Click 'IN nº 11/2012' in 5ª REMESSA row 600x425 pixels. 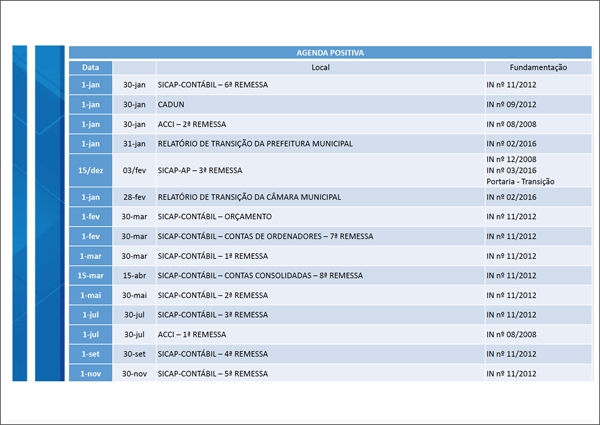click(511, 374)
